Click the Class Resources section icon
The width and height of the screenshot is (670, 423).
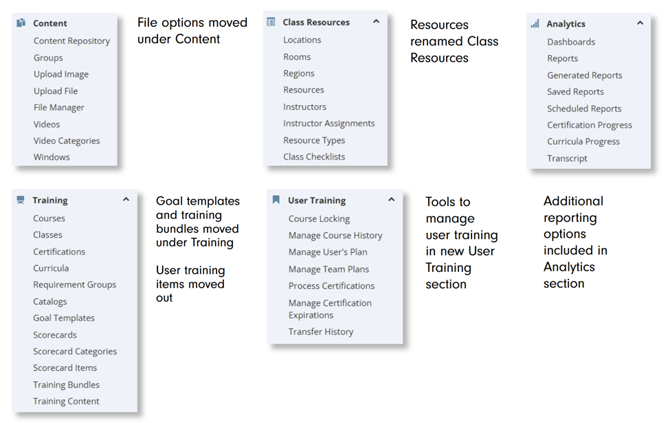[271, 21]
